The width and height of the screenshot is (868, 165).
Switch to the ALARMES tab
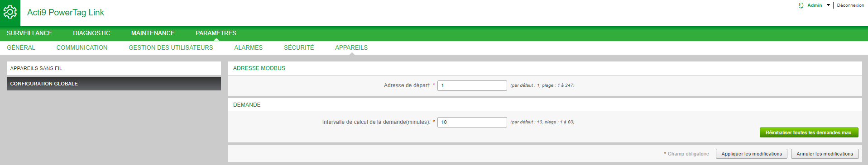248,47
